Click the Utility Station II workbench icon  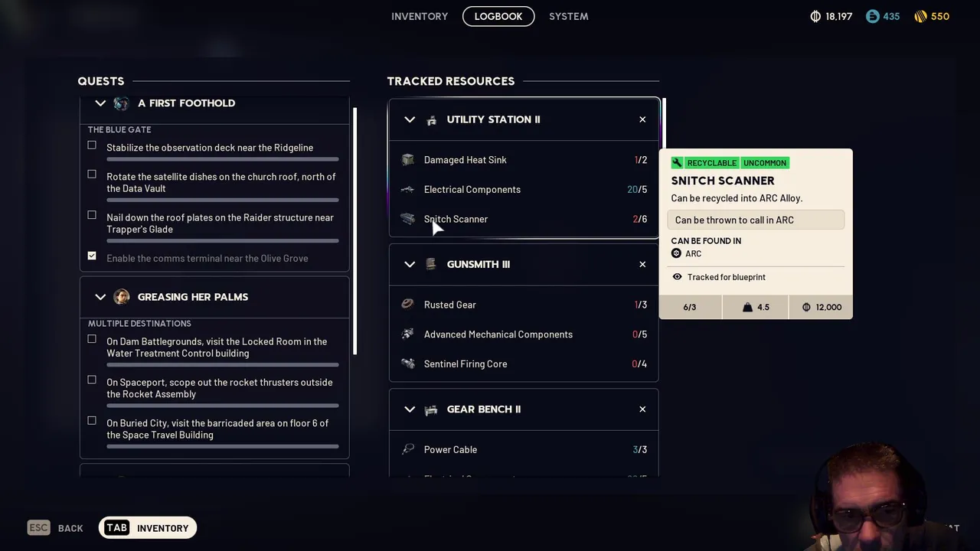coord(431,119)
